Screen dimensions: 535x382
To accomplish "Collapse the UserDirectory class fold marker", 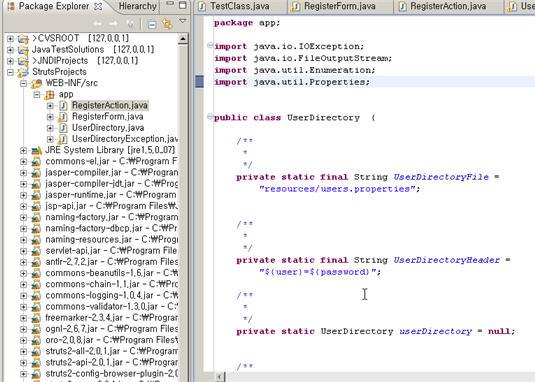I will coord(210,117).
